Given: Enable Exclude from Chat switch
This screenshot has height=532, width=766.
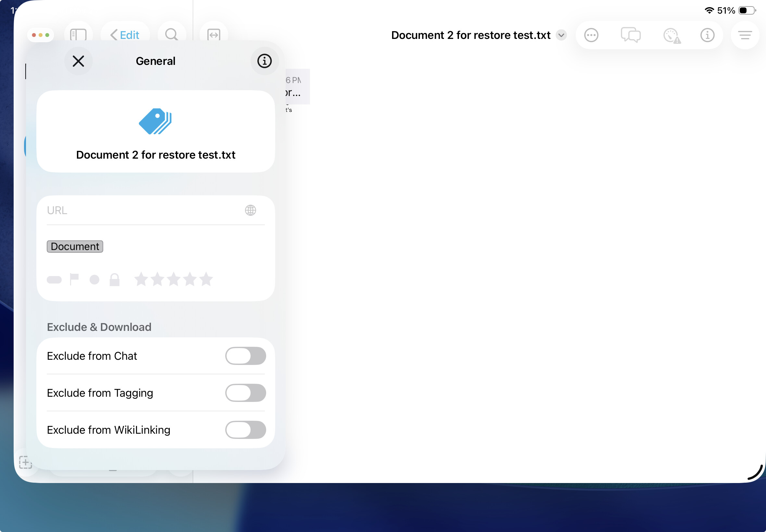Looking at the screenshot, I should [x=245, y=356].
